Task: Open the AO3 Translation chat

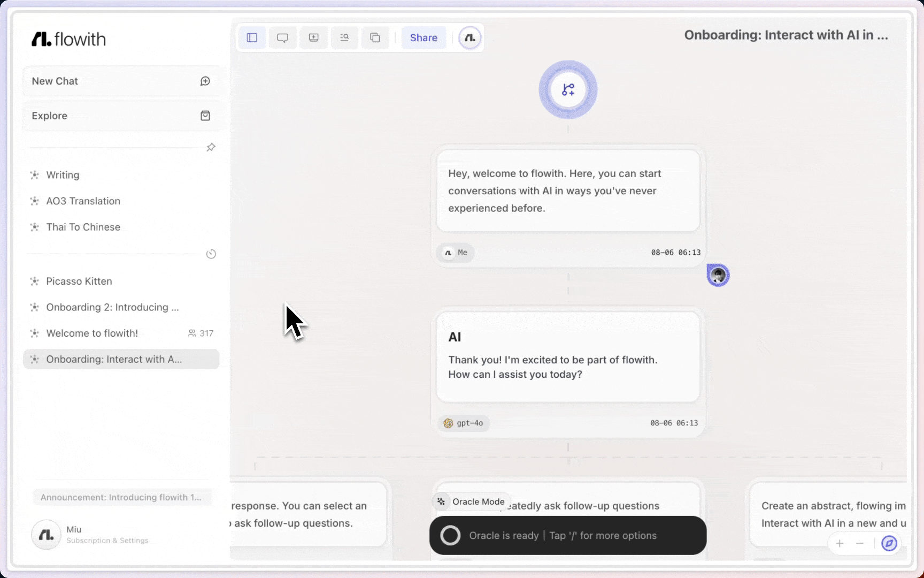Action: [x=121, y=201]
